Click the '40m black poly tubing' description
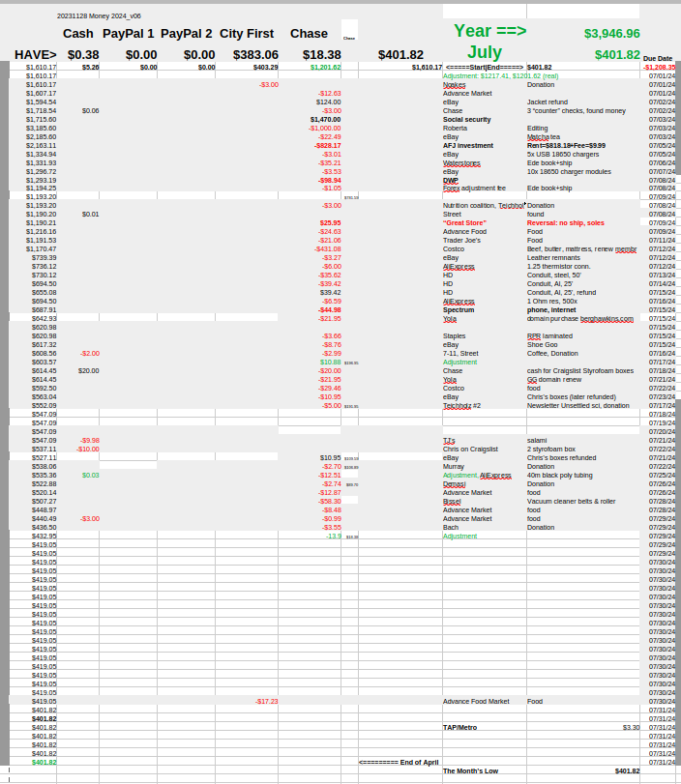Viewport: 681px width, 784px height. tap(559, 475)
